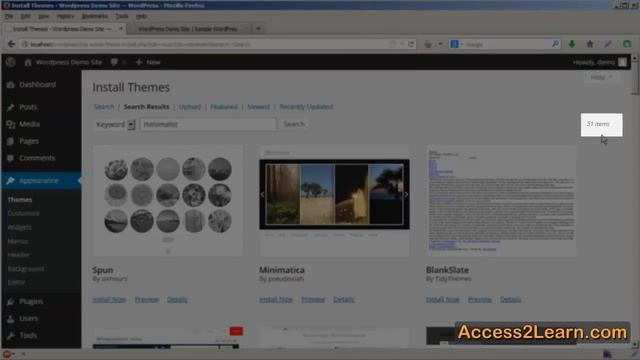Open the comments bubble in admin bar
This screenshot has height=360, width=640.
tap(114, 62)
